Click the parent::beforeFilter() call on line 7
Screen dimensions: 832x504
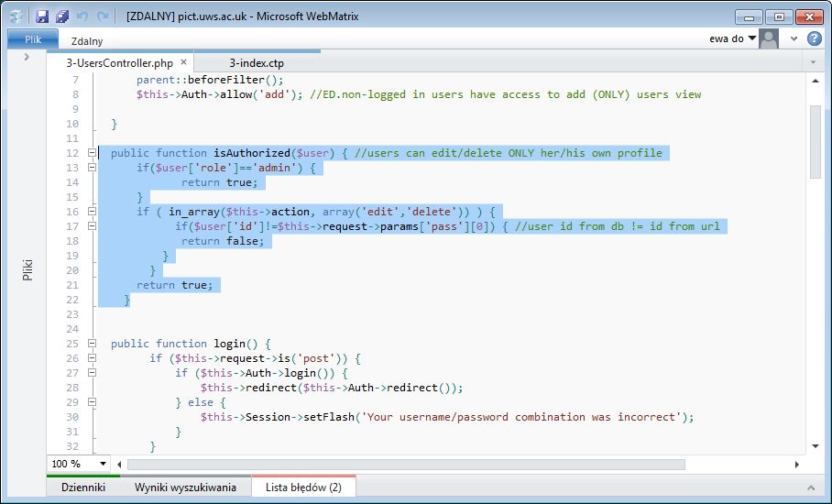[210, 80]
